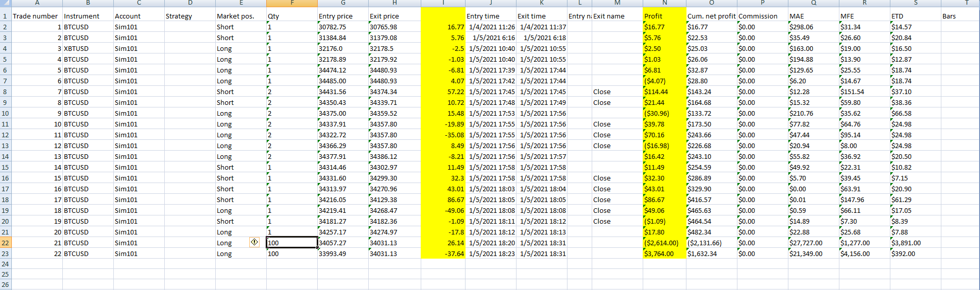
Task: Click the 'Qty' header cell
Action: click(292, 16)
